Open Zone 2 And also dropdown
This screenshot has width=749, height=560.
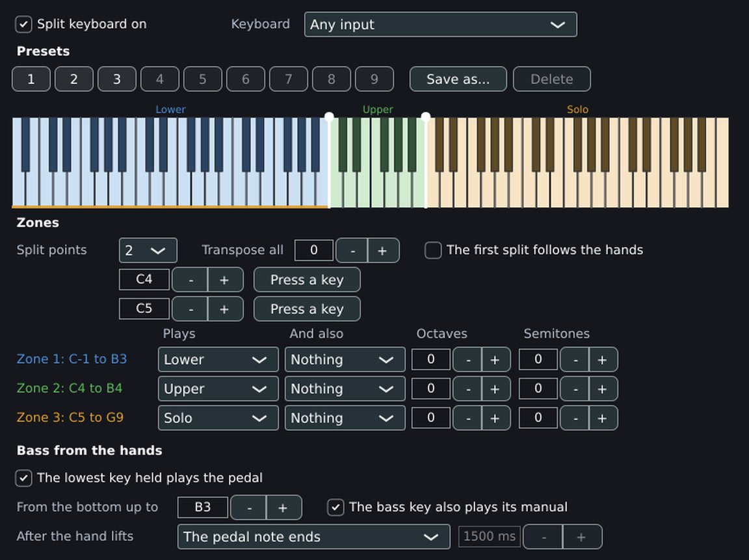tap(345, 388)
